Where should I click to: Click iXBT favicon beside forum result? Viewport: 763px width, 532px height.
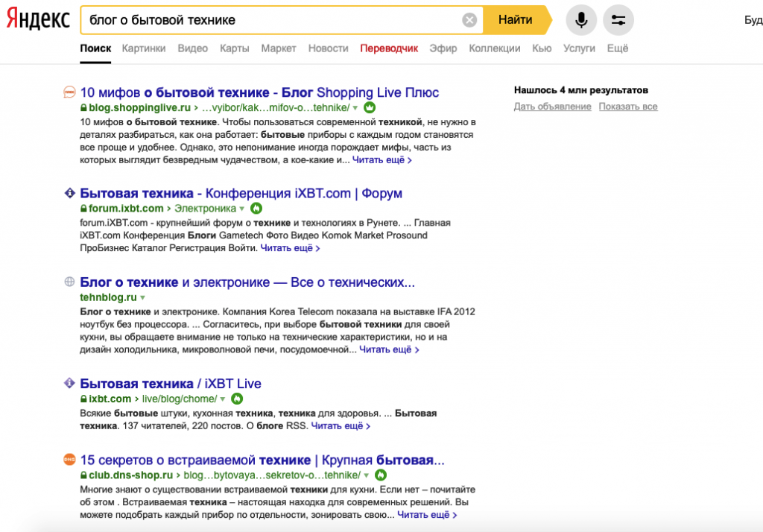[x=69, y=193]
